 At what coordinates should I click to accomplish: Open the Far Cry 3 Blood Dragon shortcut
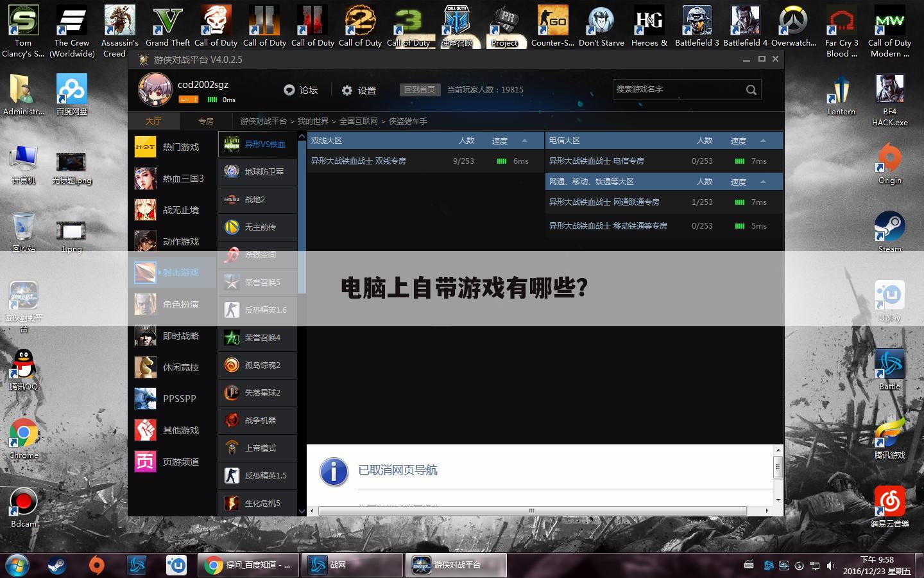click(x=841, y=31)
